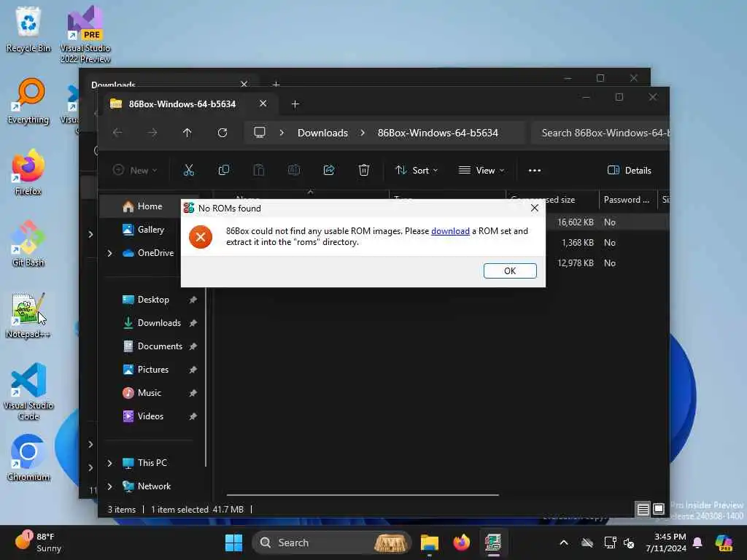Expand the This PC tree node
The image size is (747, 560).
pos(109,463)
